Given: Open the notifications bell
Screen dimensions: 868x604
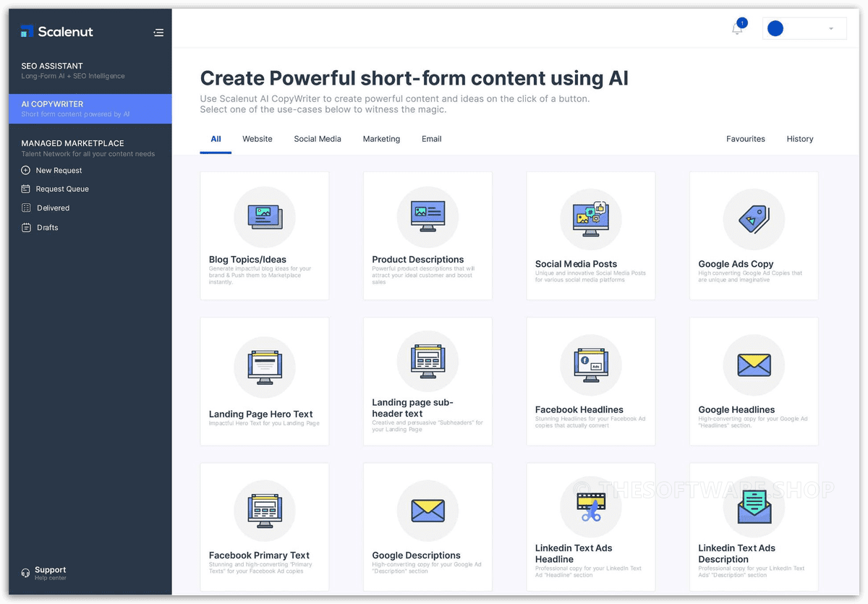Looking at the screenshot, I should pyautogui.click(x=737, y=29).
